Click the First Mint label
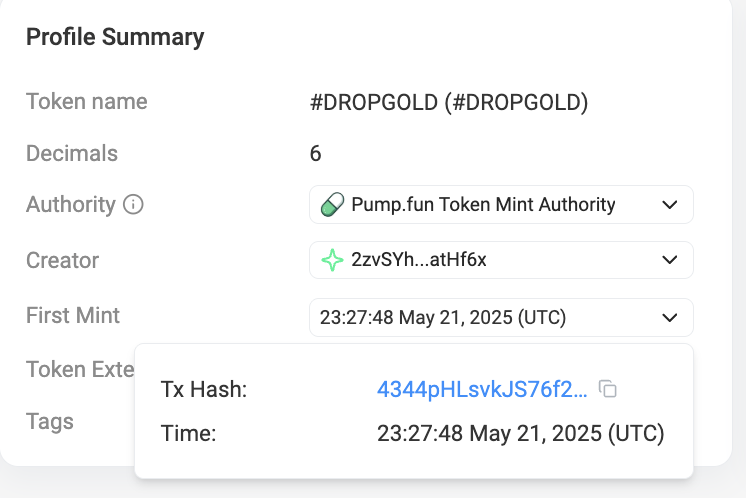Screen dimensions: 746x498 73,315
